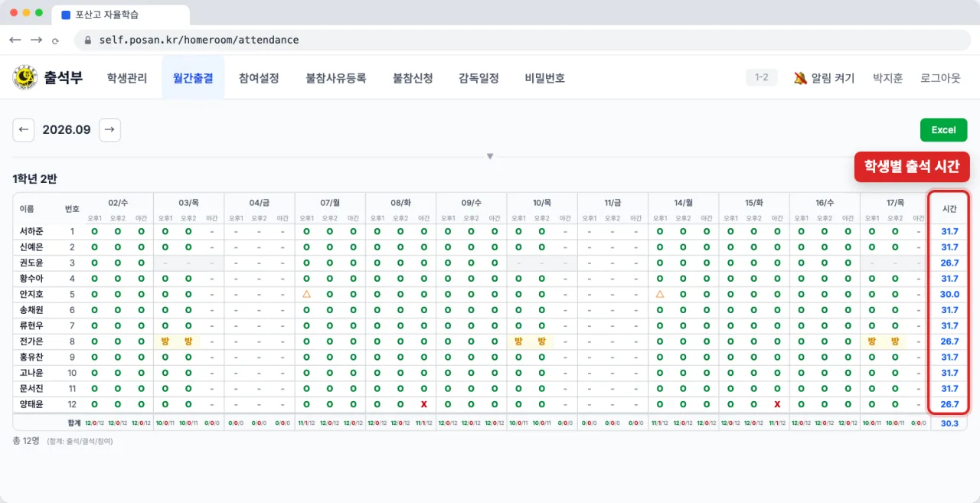This screenshot has height=503, width=980.
Task: Click the 출석부 title text
Action: point(64,77)
